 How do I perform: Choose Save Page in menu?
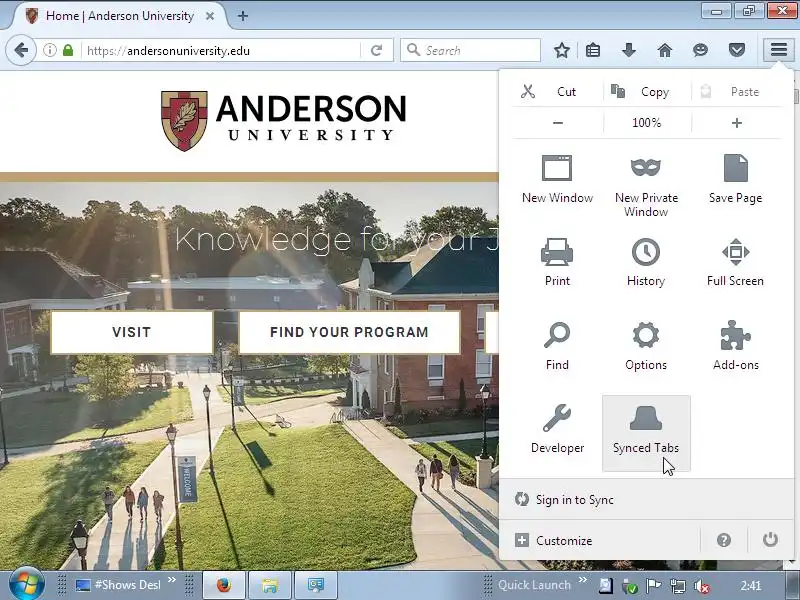[x=735, y=179]
